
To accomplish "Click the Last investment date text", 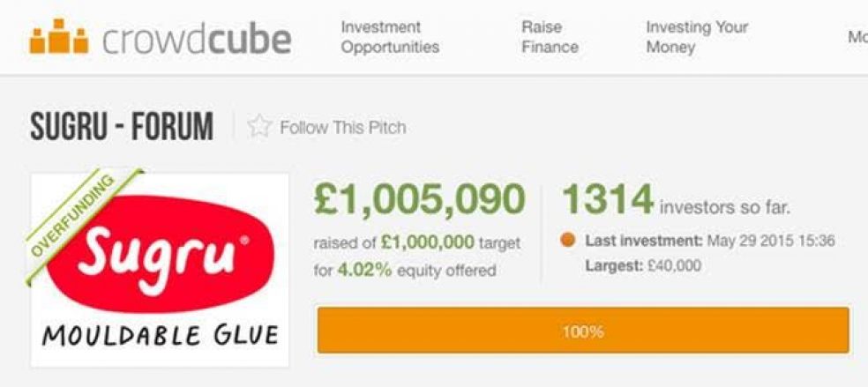I will [x=710, y=241].
